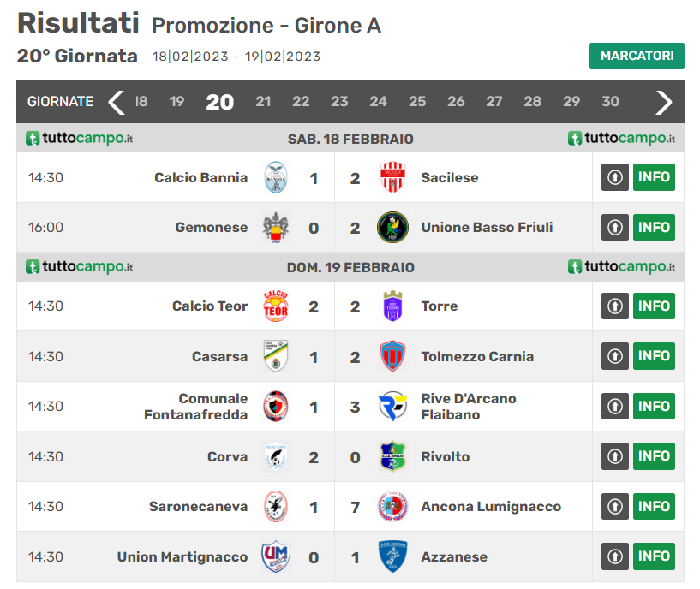Click the Unione Basso Friuli crest
The width and height of the screenshot is (700, 589).
[x=392, y=228]
